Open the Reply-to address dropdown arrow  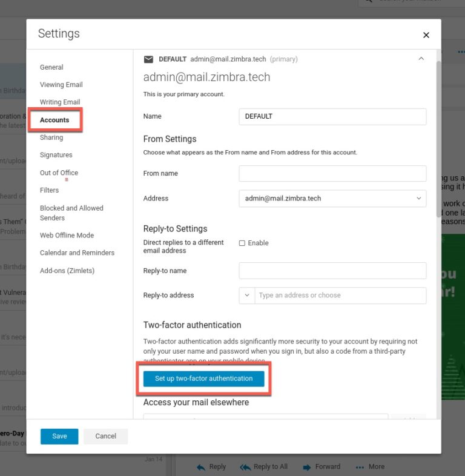coord(247,296)
